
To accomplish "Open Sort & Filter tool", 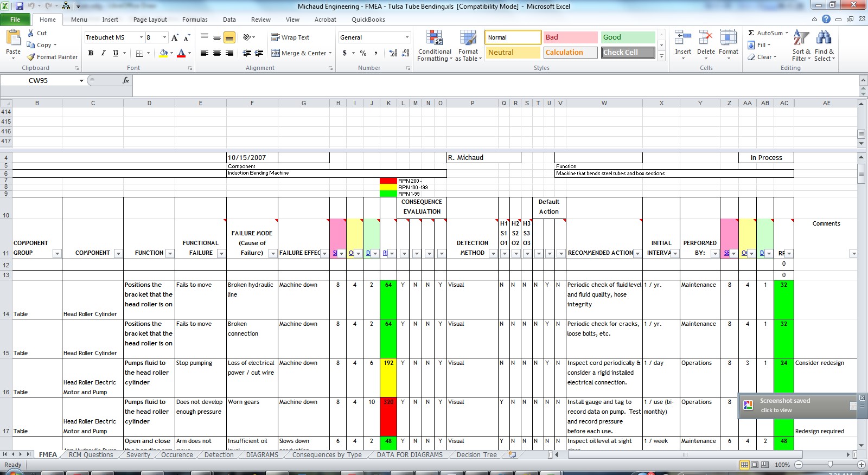I will (x=801, y=46).
